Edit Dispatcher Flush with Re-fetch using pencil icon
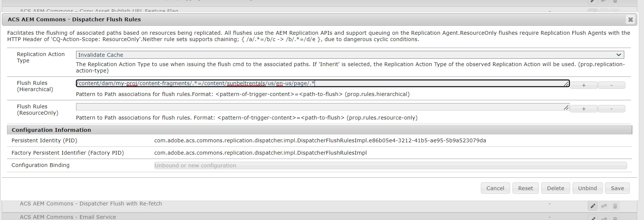Image resolution: width=644 pixels, height=220 pixels. tap(593, 206)
